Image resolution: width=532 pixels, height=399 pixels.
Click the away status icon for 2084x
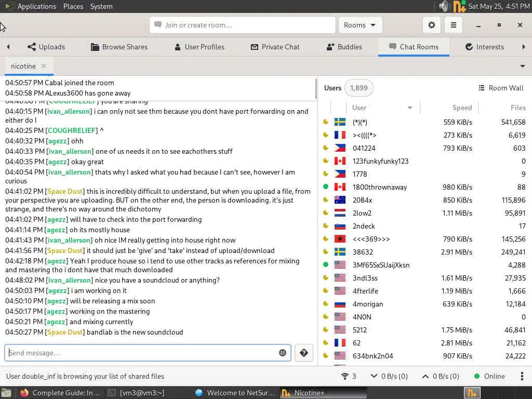(326, 199)
